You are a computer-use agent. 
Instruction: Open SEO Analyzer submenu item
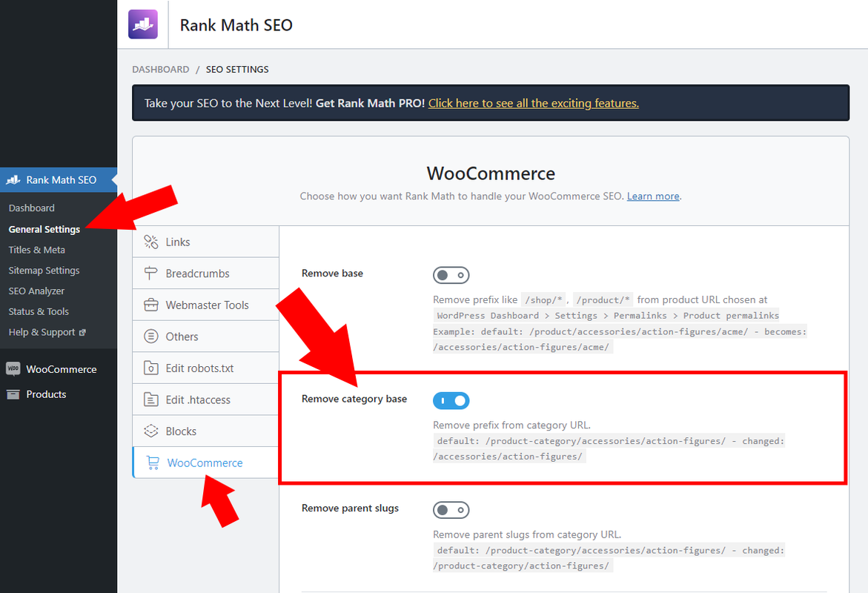(x=36, y=291)
